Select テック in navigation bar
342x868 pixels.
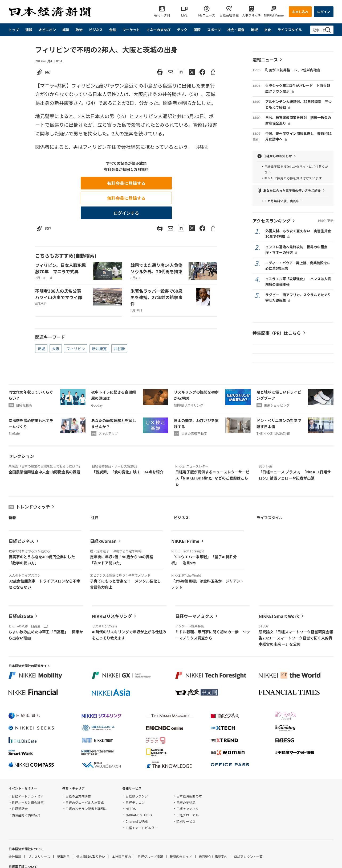[182, 30]
